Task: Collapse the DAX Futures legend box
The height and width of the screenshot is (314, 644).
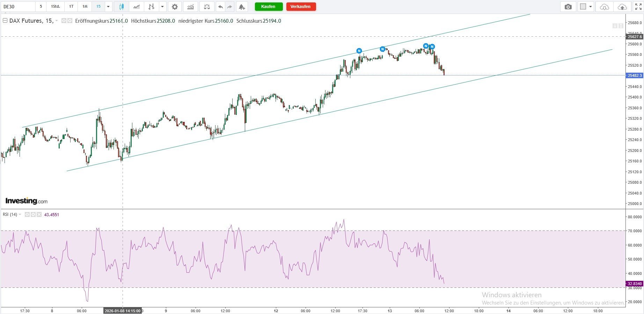Action: click(x=5, y=21)
